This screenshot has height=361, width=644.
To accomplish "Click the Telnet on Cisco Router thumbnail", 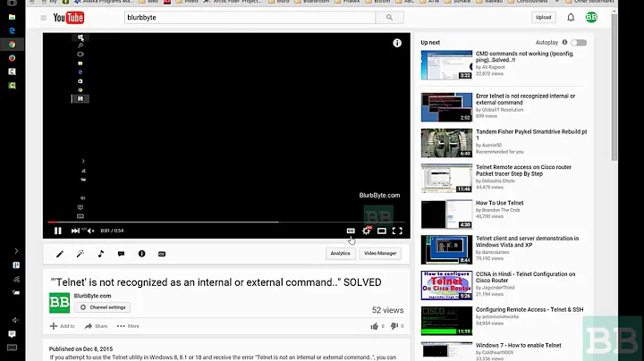I will (446, 285).
